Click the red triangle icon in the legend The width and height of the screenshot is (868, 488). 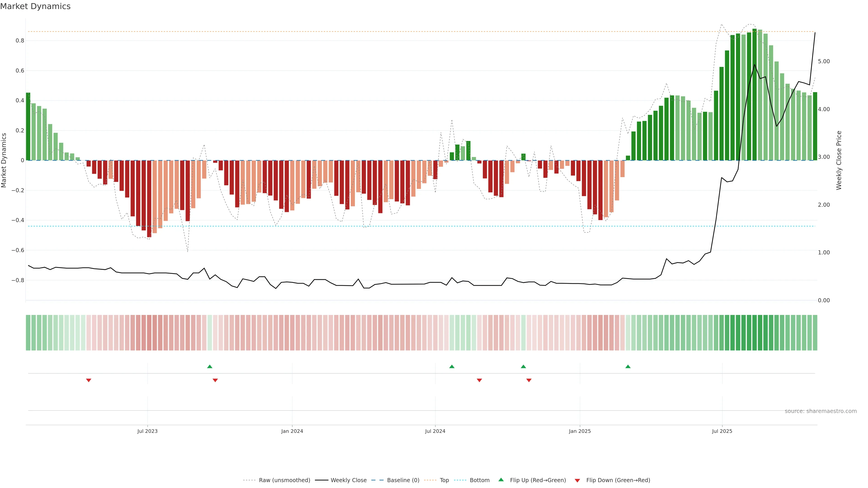pos(577,480)
